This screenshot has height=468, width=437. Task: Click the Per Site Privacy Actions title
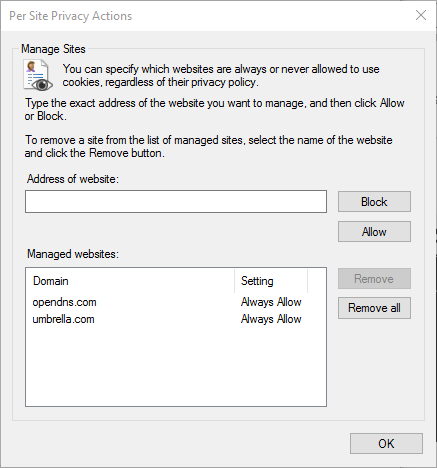71,16
